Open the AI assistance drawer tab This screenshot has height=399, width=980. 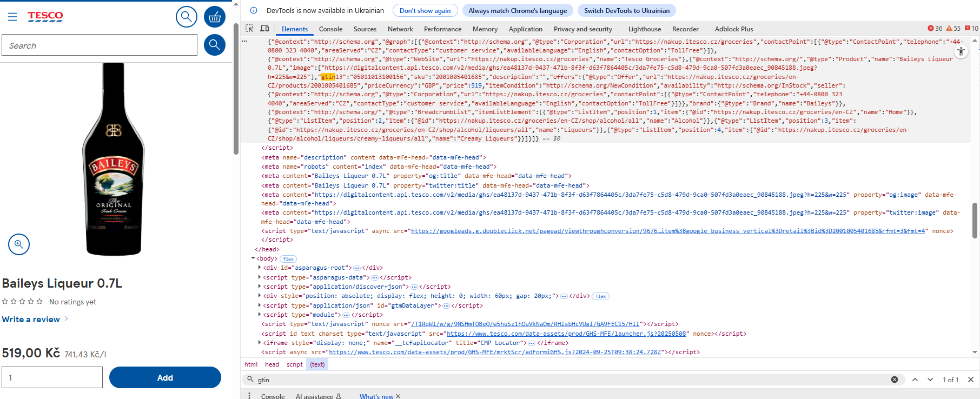pyautogui.click(x=319, y=396)
